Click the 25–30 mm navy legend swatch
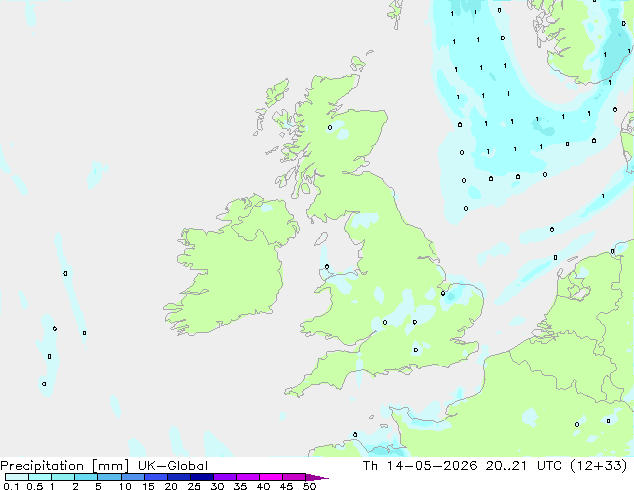The height and width of the screenshot is (490, 634). [x=201, y=477]
